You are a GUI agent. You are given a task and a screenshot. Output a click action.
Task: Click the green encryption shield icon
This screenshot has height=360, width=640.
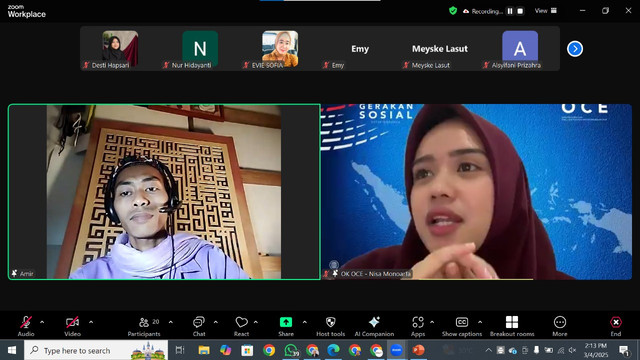pyautogui.click(x=453, y=11)
